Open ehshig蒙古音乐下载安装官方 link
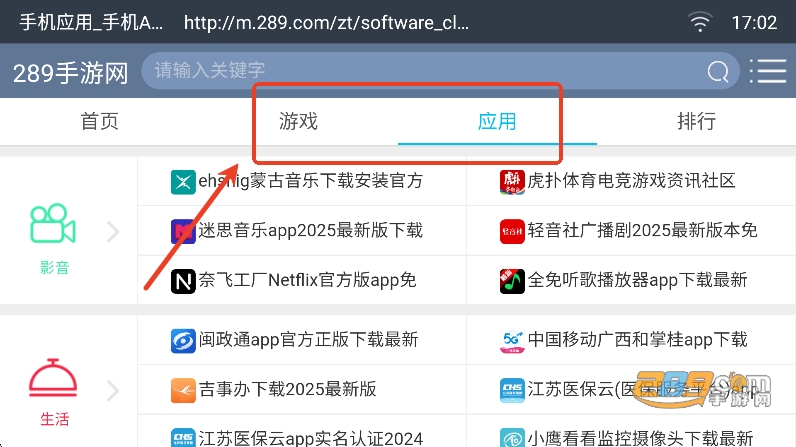Screen dimensions: 796x447 [x=311, y=181]
